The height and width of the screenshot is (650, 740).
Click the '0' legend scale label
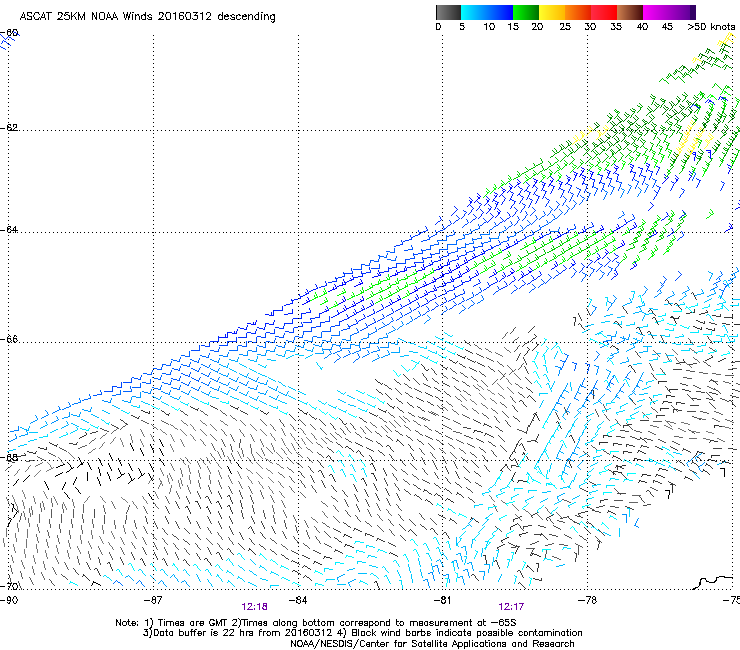coord(438,27)
